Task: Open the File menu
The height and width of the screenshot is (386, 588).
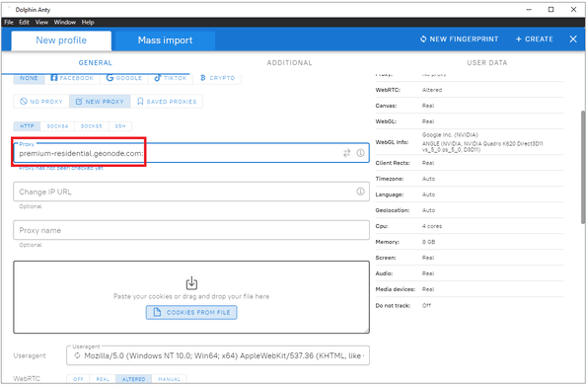Action: pos(9,22)
